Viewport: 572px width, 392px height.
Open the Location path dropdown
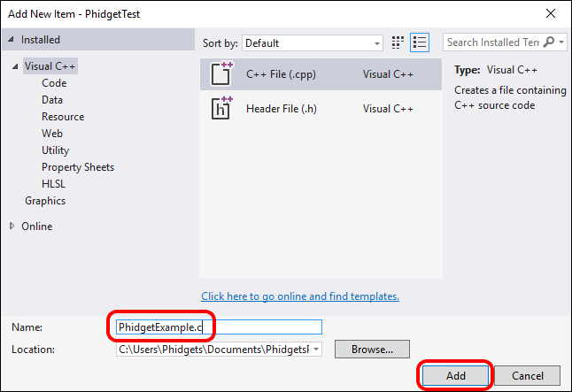coord(316,350)
